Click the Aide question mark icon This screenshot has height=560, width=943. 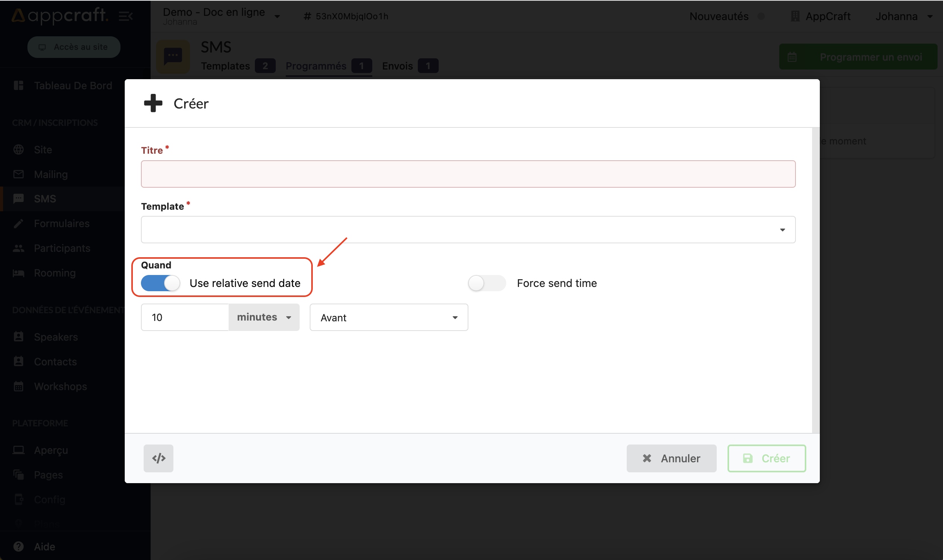coord(18,546)
